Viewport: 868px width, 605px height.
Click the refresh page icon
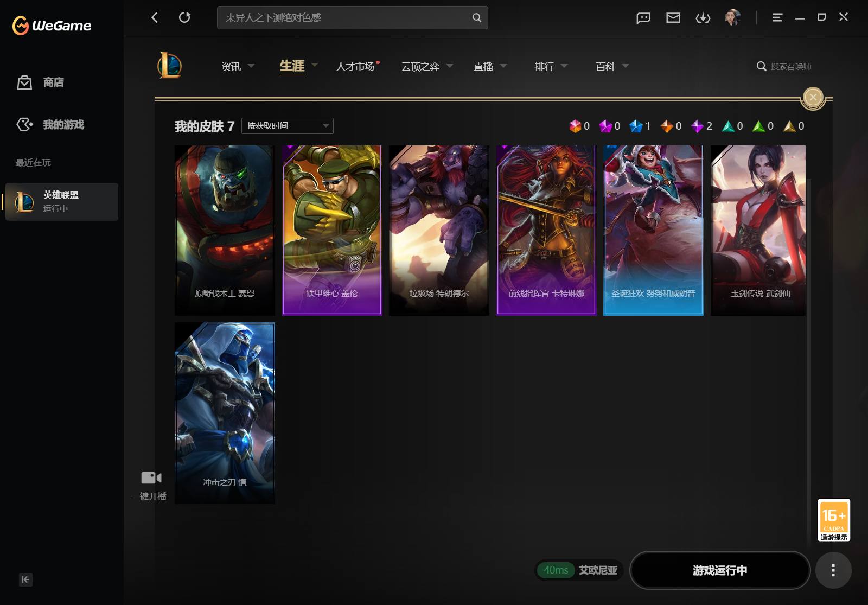pos(184,17)
